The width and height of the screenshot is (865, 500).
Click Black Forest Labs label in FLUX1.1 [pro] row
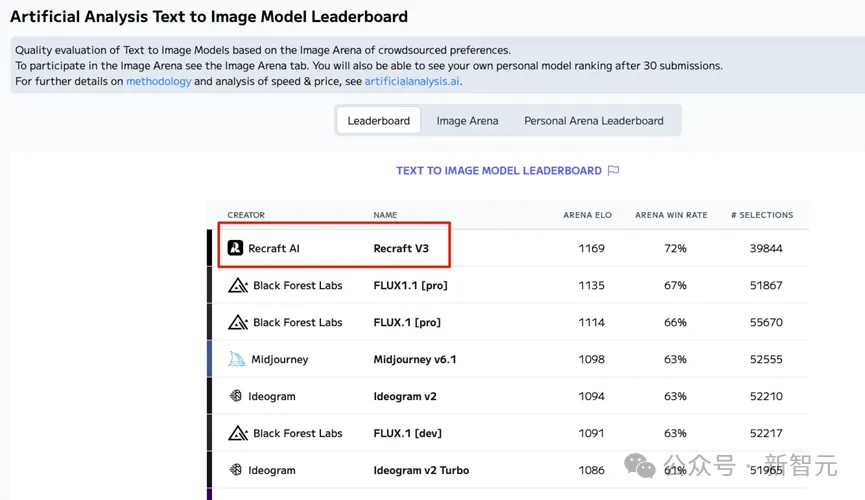click(x=298, y=285)
